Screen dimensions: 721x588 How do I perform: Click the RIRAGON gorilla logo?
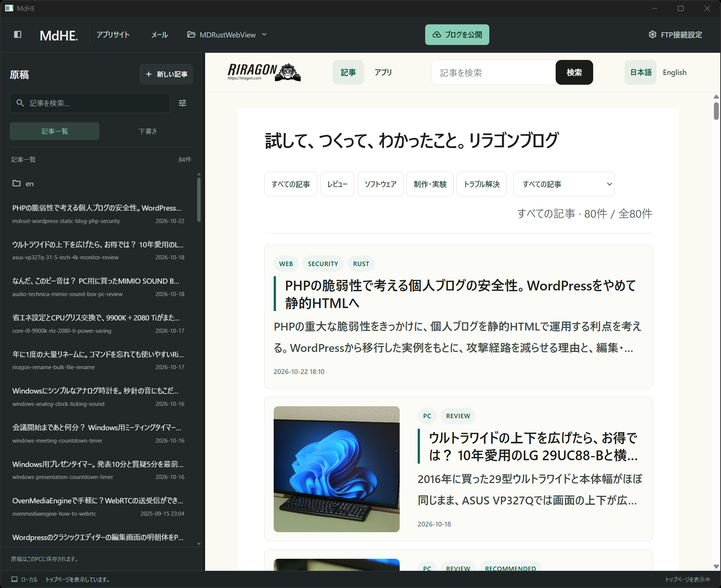(x=264, y=72)
